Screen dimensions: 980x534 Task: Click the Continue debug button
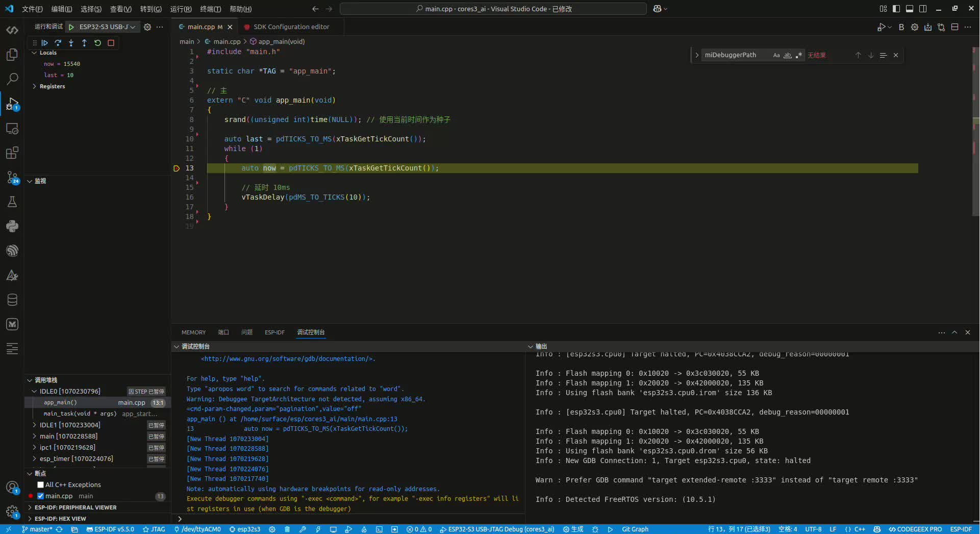click(45, 43)
